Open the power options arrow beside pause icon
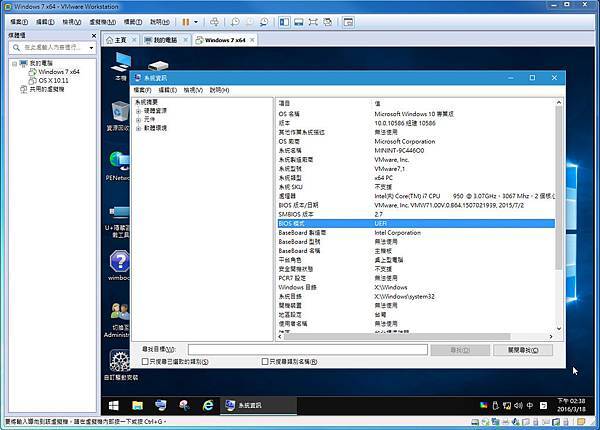The height and width of the screenshot is (430, 600). 196,22
